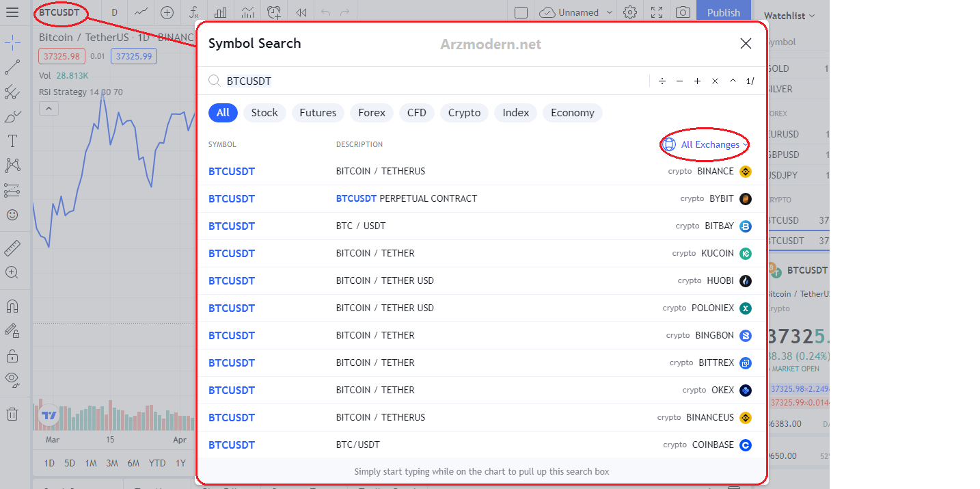This screenshot has width=980, height=489.
Task: Open the select layout square button
Action: [521, 12]
